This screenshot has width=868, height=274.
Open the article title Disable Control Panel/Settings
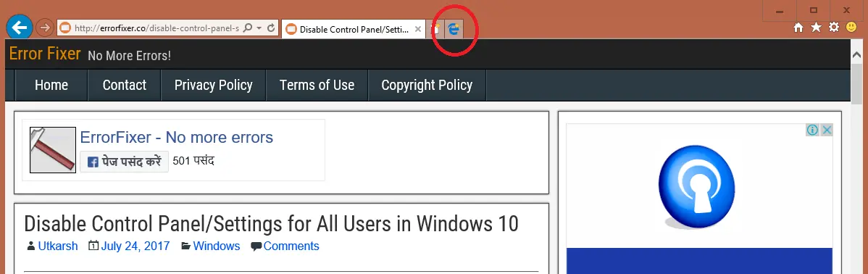pyautogui.click(x=271, y=224)
